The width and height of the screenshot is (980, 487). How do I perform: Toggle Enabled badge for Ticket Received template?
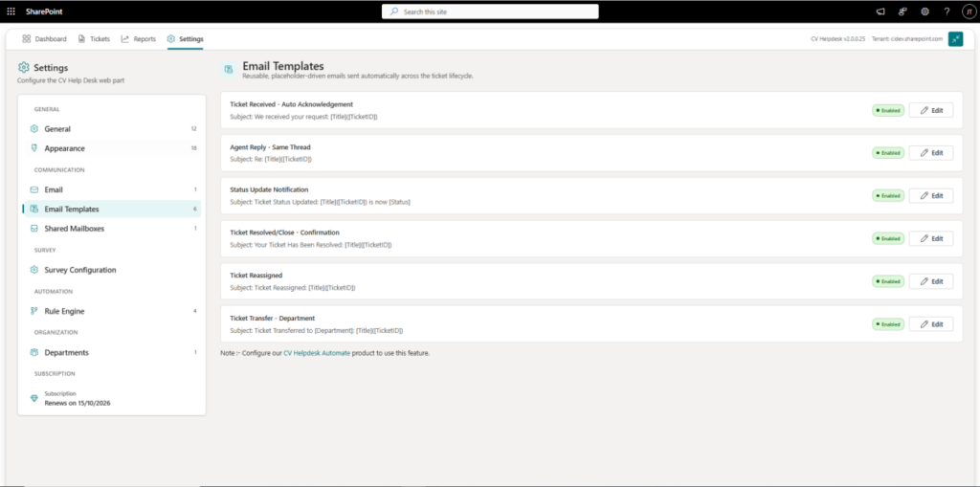click(888, 110)
